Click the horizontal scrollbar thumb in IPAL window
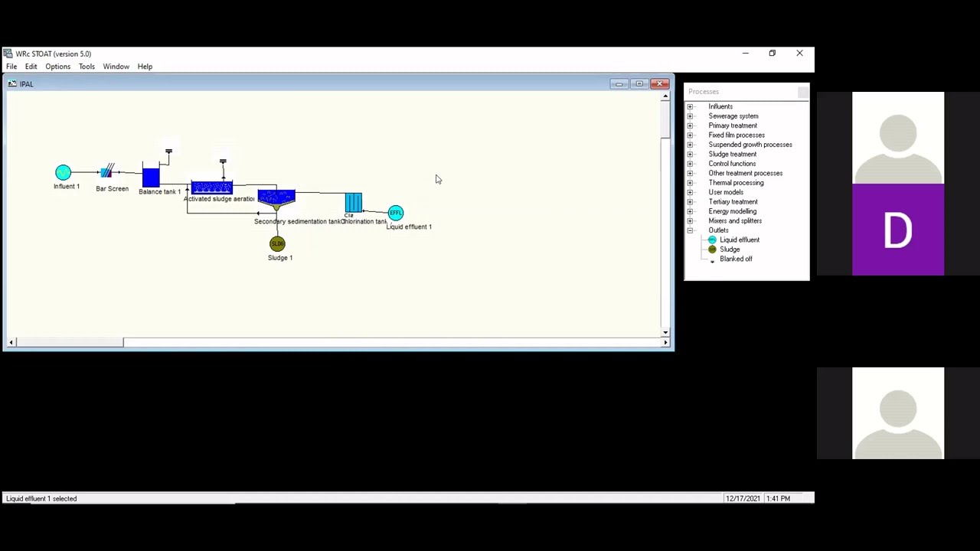Viewport: 980px width, 551px height. (x=70, y=342)
